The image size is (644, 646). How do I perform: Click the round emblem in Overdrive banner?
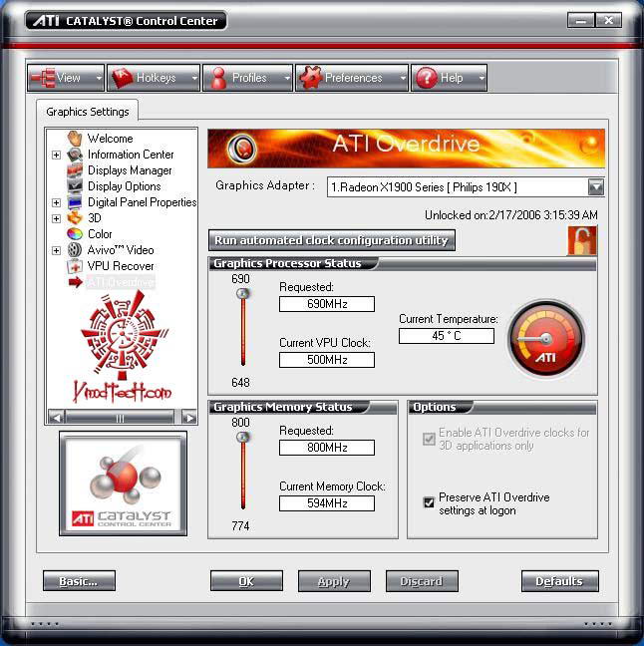click(x=242, y=148)
